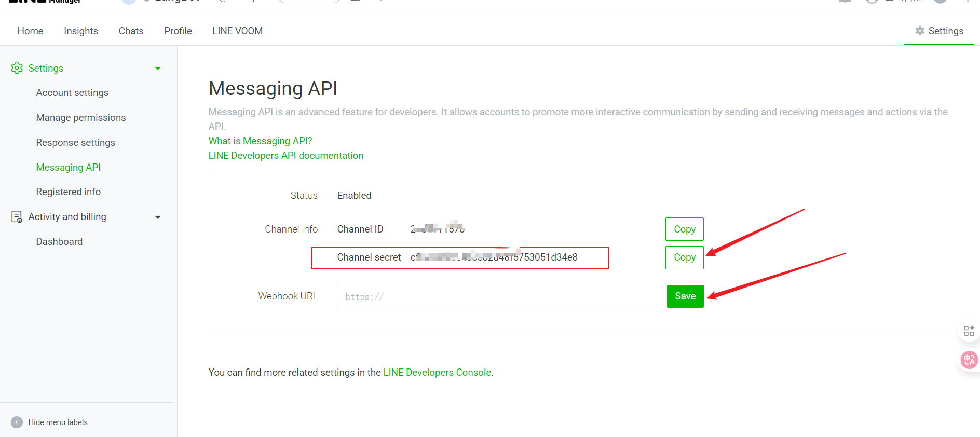The image size is (980, 437).
Task: Copy the Channel secret
Action: click(685, 257)
